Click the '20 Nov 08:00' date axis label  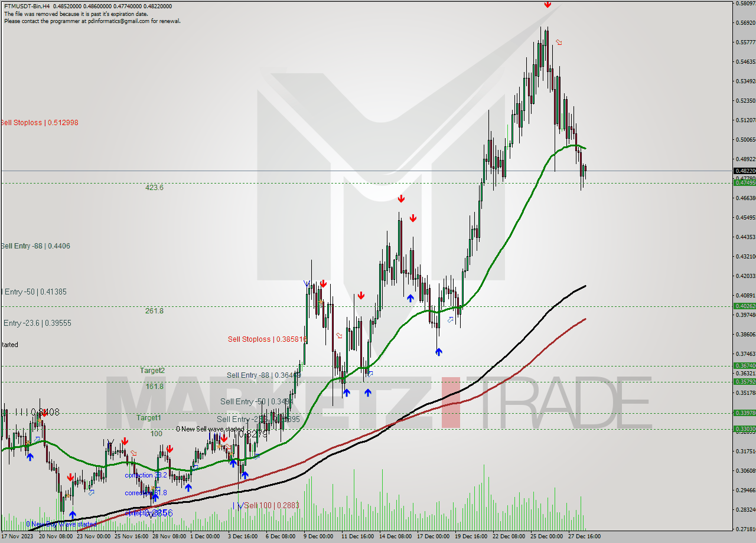tap(56, 537)
